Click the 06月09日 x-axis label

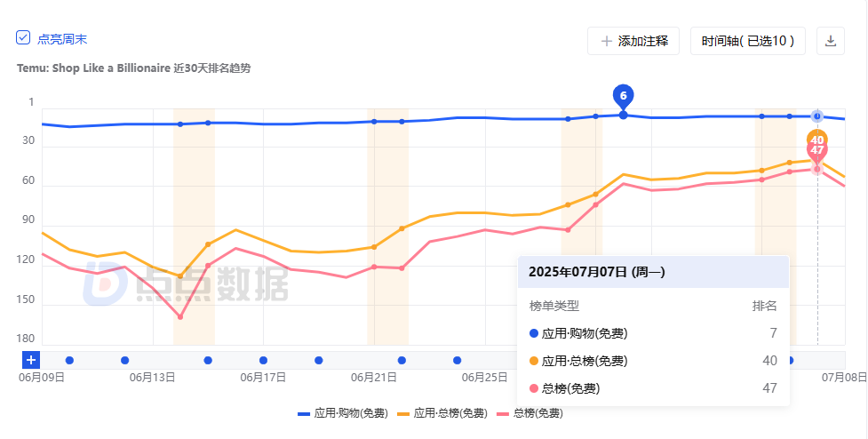42,378
